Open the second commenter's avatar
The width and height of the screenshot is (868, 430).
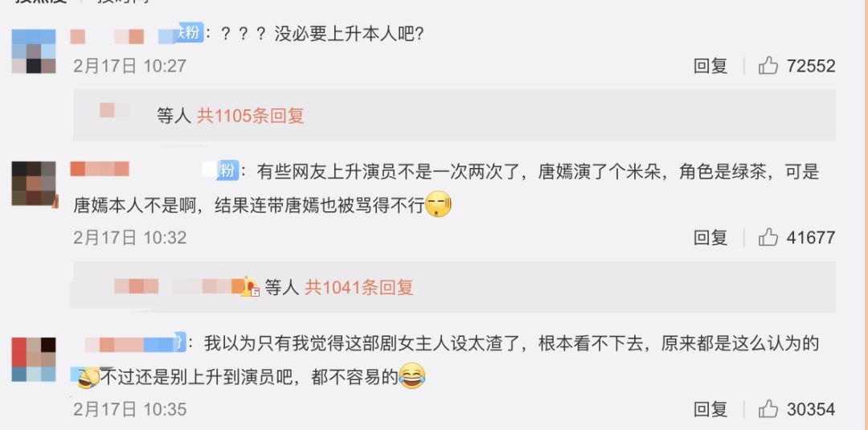tap(34, 184)
